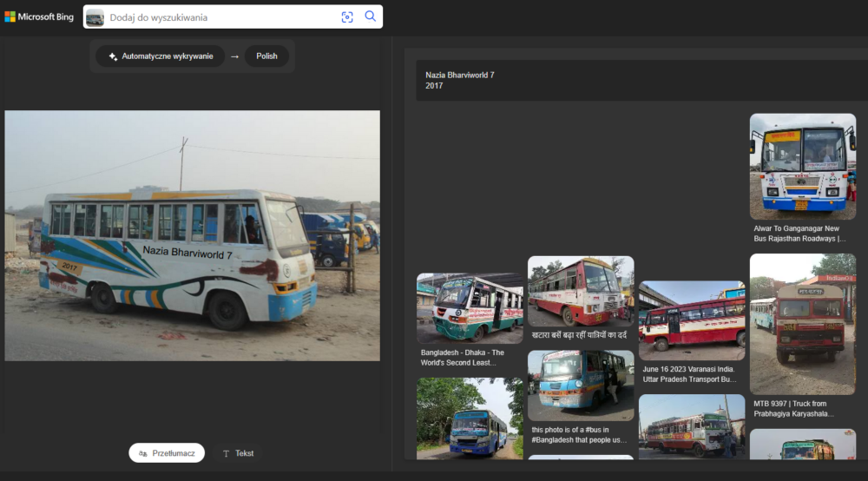Click the arrow between language selectors
The image size is (868, 481).
click(x=234, y=56)
